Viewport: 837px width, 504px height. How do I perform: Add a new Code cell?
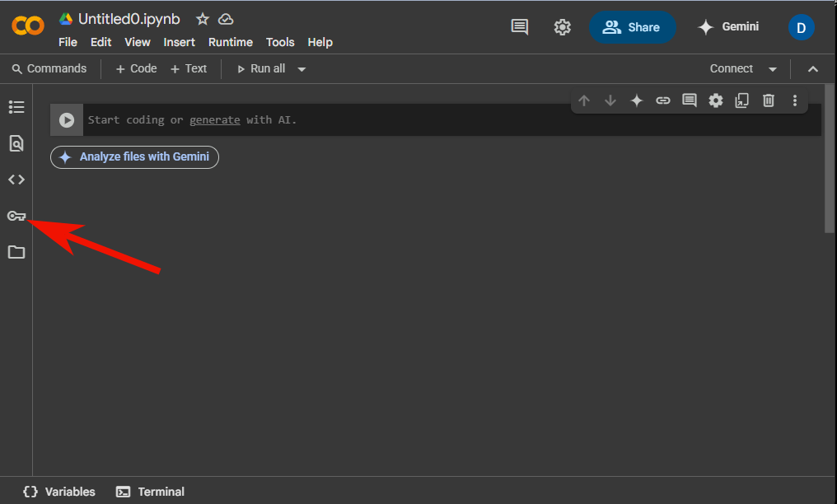point(136,69)
